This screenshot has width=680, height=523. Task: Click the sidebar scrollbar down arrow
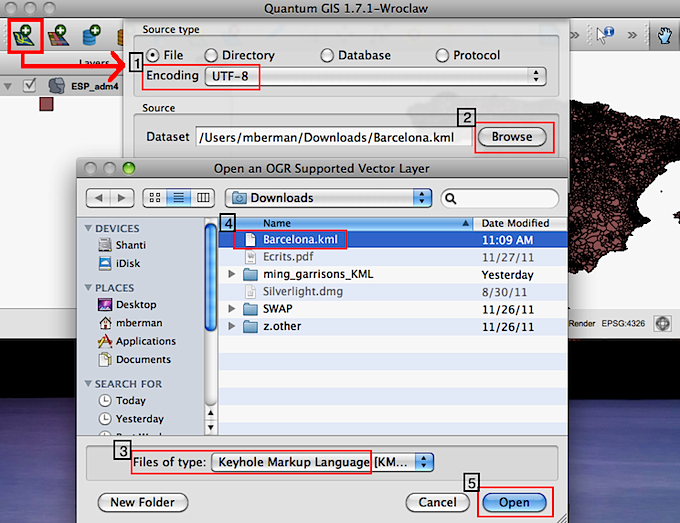211,427
